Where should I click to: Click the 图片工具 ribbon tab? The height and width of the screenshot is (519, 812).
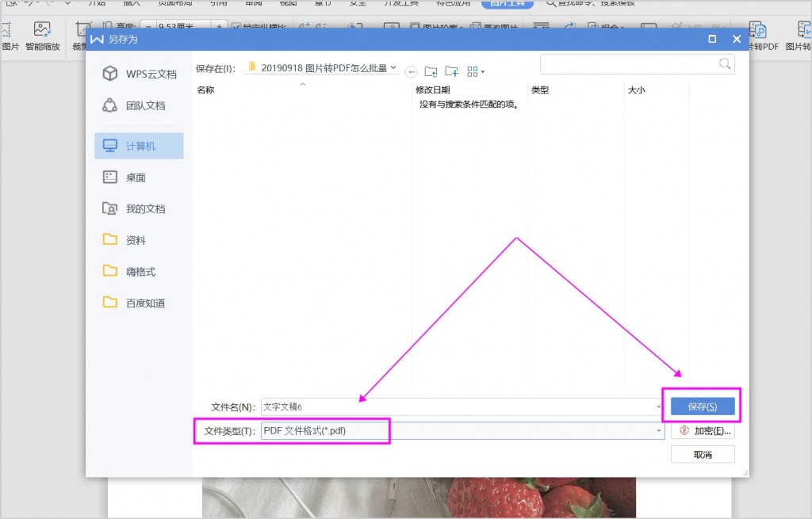click(507, 3)
